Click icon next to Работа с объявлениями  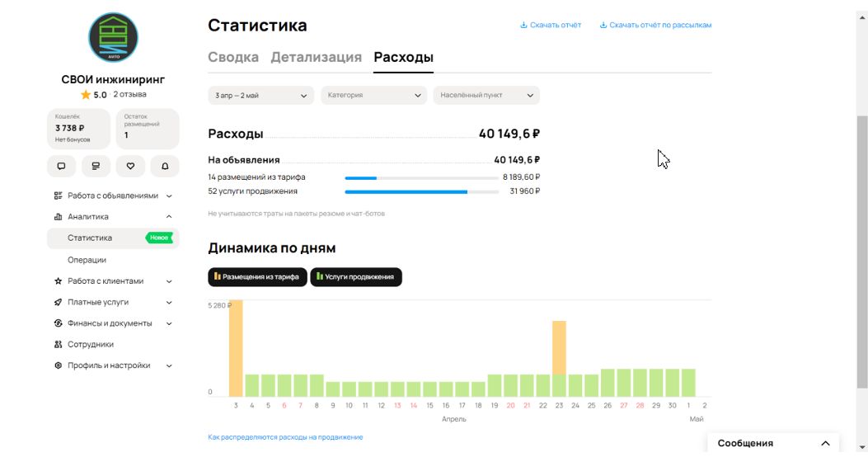[x=59, y=196]
